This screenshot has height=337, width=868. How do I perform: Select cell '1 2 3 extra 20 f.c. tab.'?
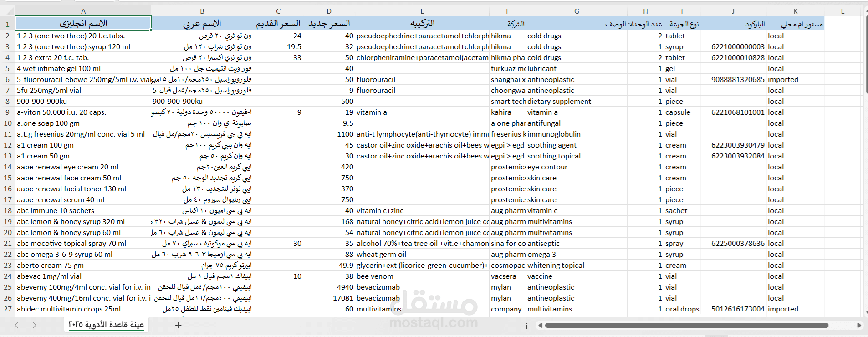[x=83, y=57]
